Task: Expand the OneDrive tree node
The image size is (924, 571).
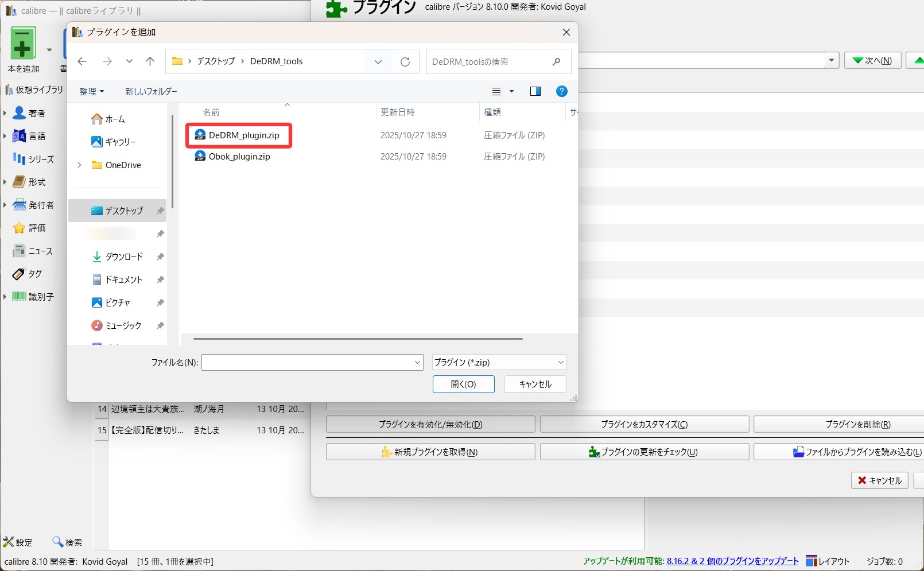Action: pyautogui.click(x=79, y=165)
